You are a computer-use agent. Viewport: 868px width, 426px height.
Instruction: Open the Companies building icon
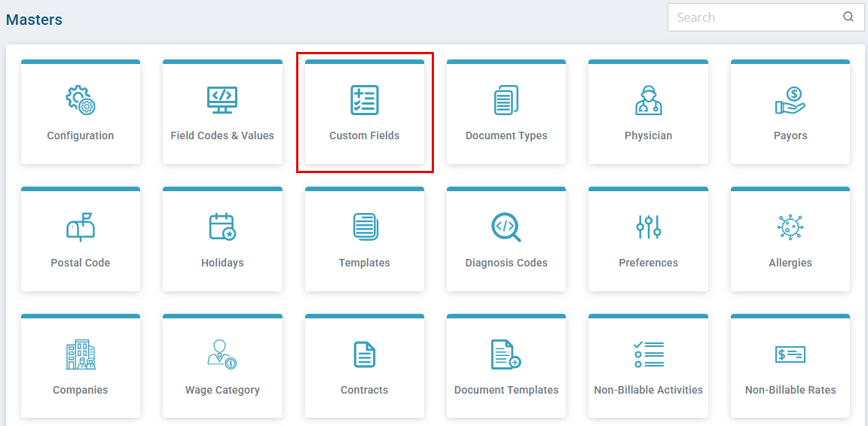pos(81,354)
